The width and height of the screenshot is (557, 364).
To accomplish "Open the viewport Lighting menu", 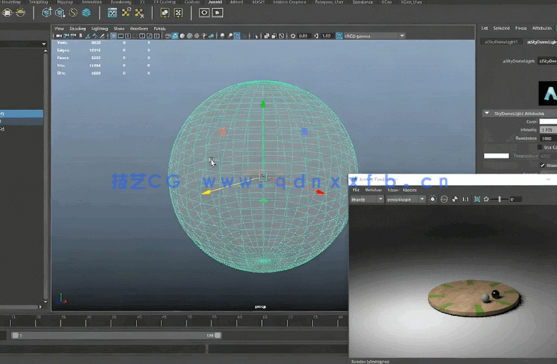I will coord(99,28).
